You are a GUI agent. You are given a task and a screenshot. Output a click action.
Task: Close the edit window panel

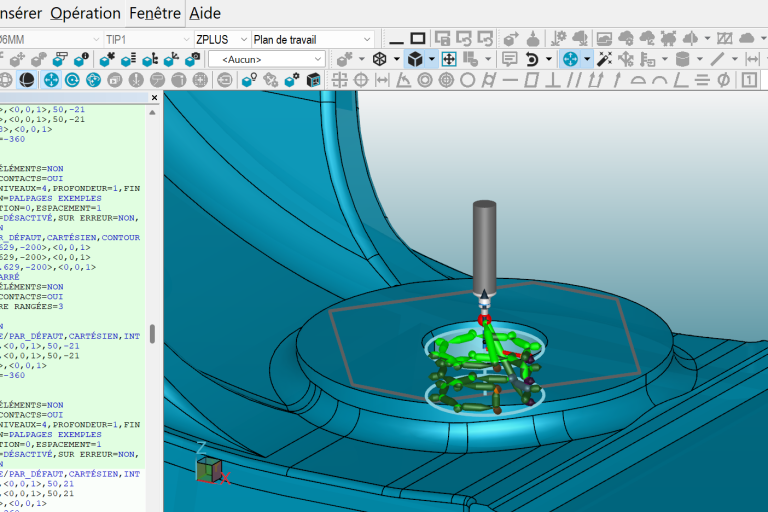[154, 98]
